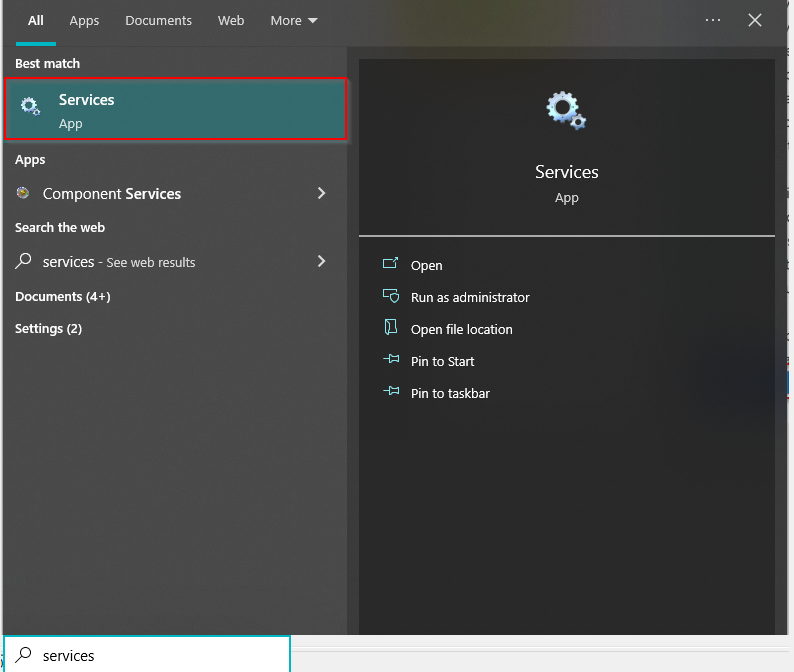Expand the More filter dropdown
794x672 pixels.
click(x=294, y=20)
